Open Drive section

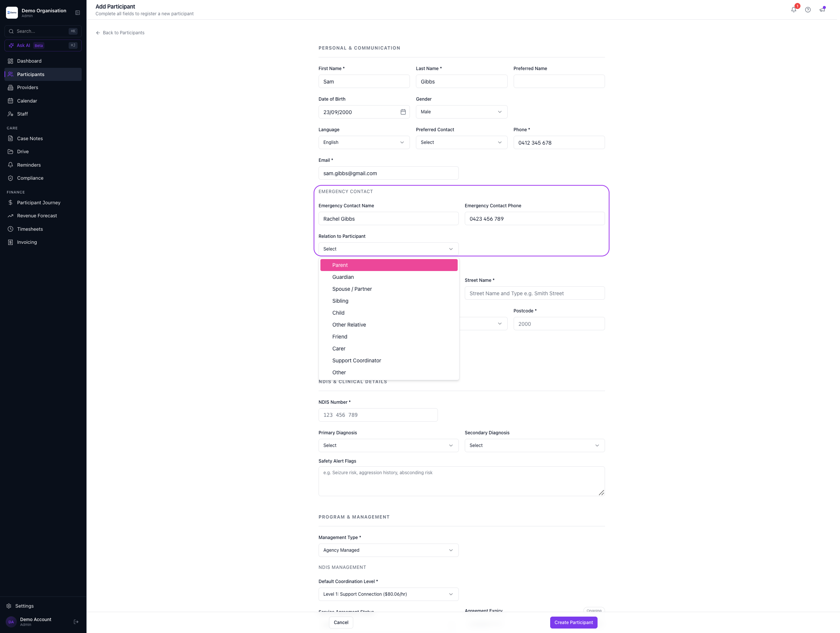[43, 151]
